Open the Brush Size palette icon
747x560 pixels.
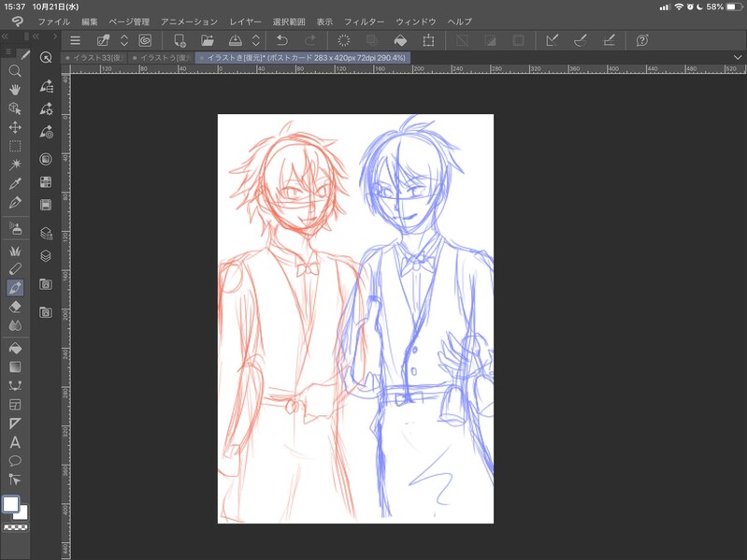(x=46, y=132)
